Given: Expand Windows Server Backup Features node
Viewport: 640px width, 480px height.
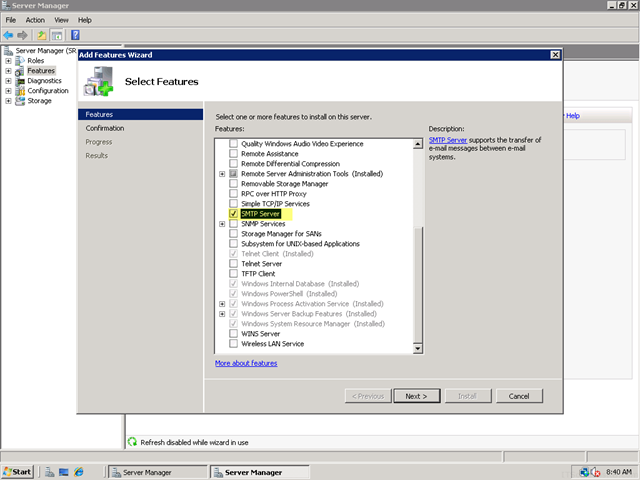Looking at the screenshot, I should tap(222, 314).
